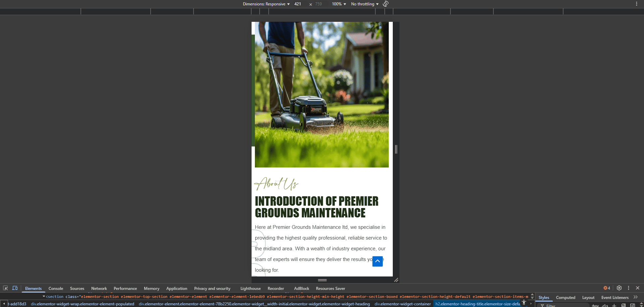Viewport: 644px width, 307px height.
Task: Select the Event Listeners pane tab
Action: [615, 297]
